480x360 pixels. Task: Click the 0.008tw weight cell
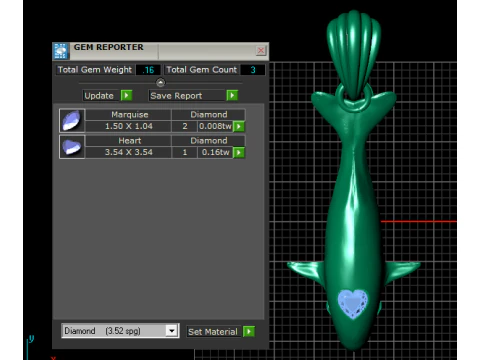pyautogui.click(x=215, y=126)
